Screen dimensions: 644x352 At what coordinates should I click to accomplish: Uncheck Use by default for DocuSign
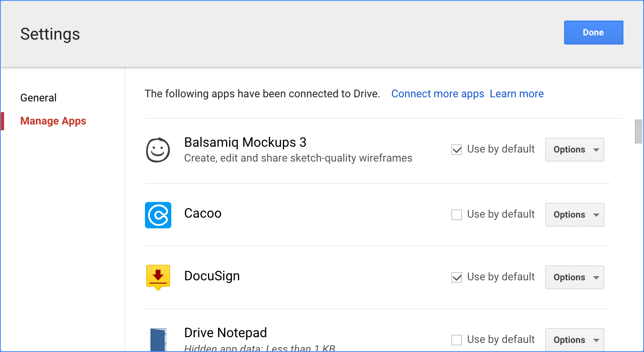click(457, 277)
